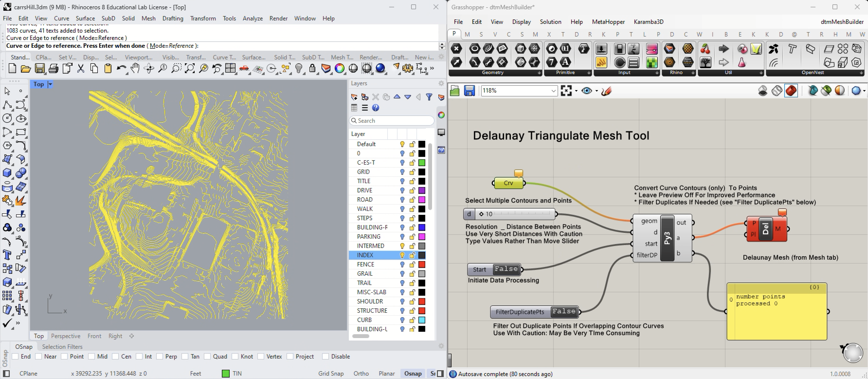Screen dimensions: 868x379
Task: Click the Save file icon in Rhino toolbar
Action: tap(40, 68)
